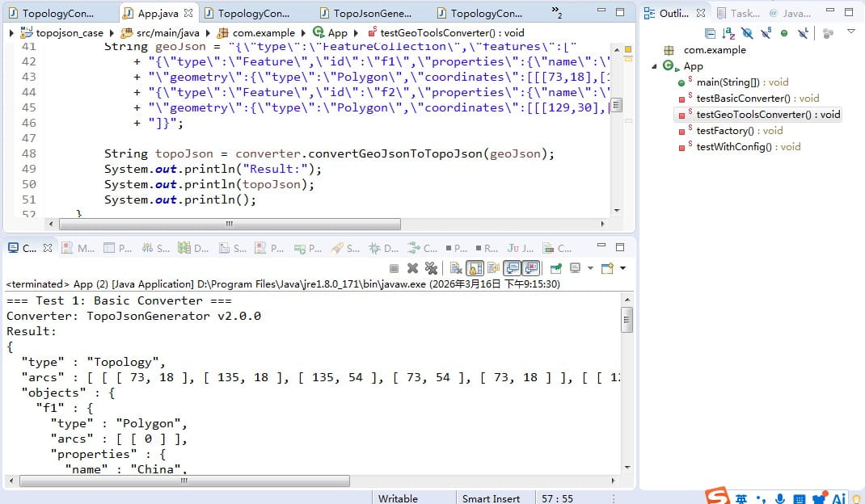This screenshot has width=865, height=504.
Task: Open Outline view menu dropdown triangle
Action: (x=851, y=31)
